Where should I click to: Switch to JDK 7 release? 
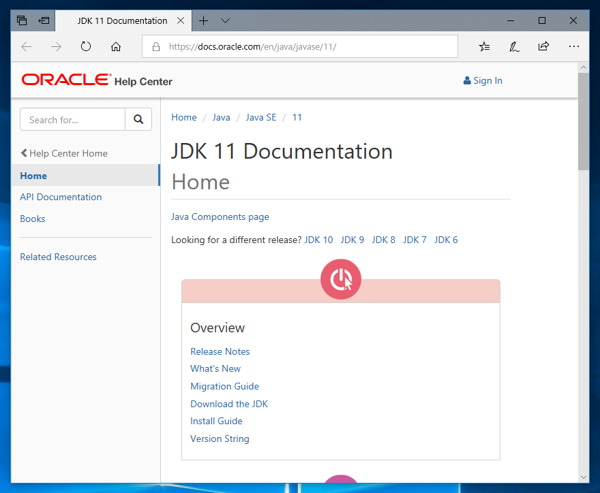[x=414, y=240]
